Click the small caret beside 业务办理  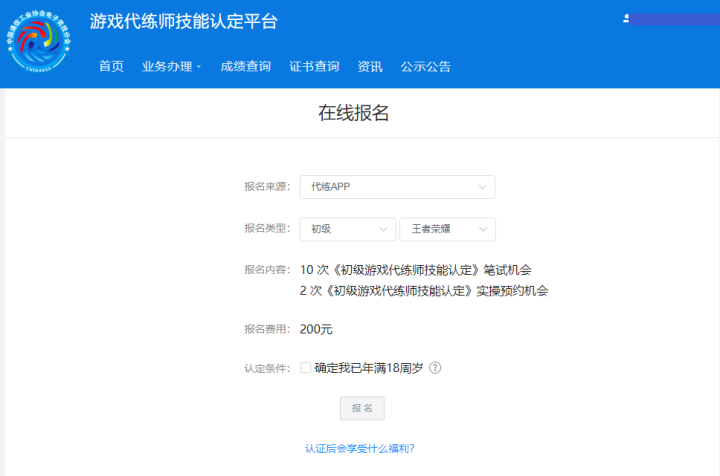point(198,67)
